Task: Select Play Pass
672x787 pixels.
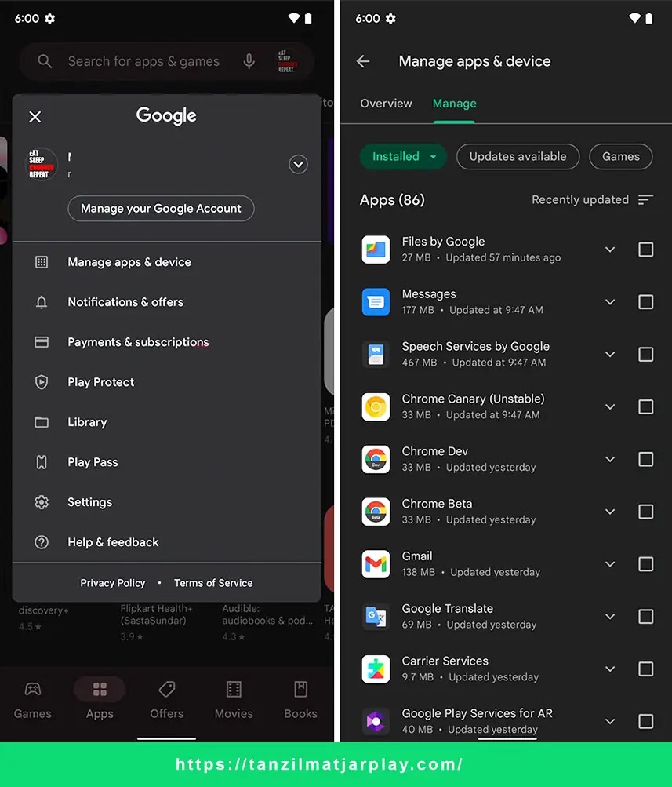Action: pos(93,462)
